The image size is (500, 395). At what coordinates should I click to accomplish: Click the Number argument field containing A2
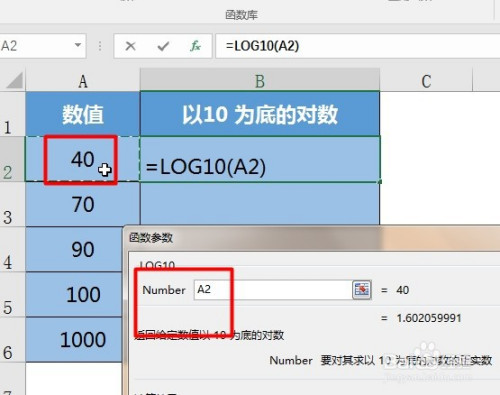pos(273,290)
